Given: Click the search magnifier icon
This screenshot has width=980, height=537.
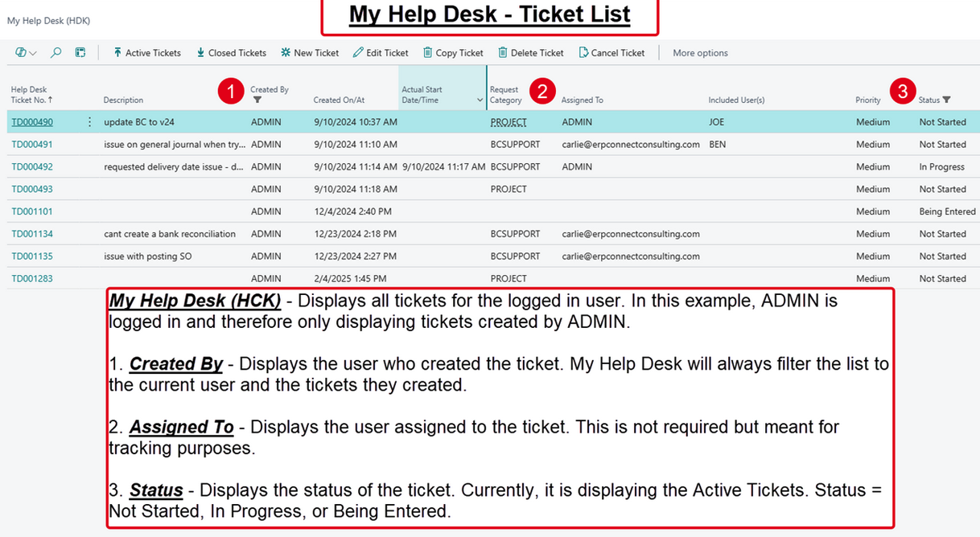Looking at the screenshot, I should point(56,53).
